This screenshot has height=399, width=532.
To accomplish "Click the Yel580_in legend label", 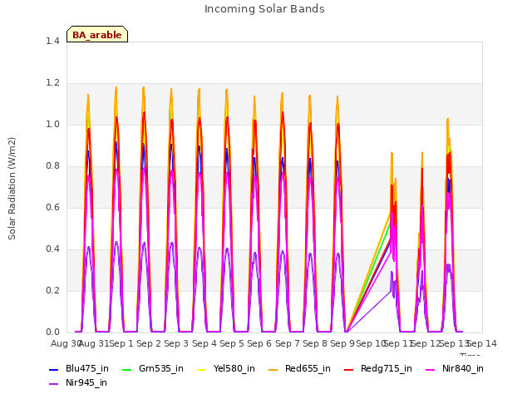I will [x=234, y=368].
